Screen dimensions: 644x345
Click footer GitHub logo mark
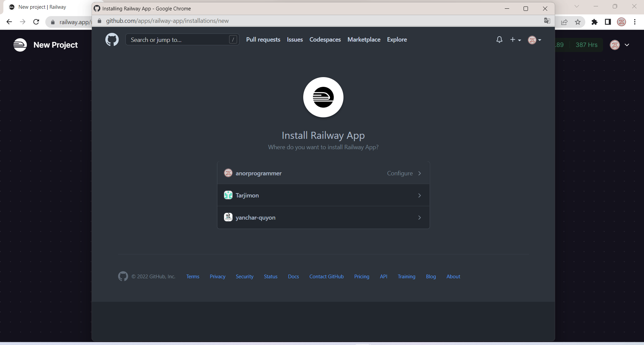(123, 276)
